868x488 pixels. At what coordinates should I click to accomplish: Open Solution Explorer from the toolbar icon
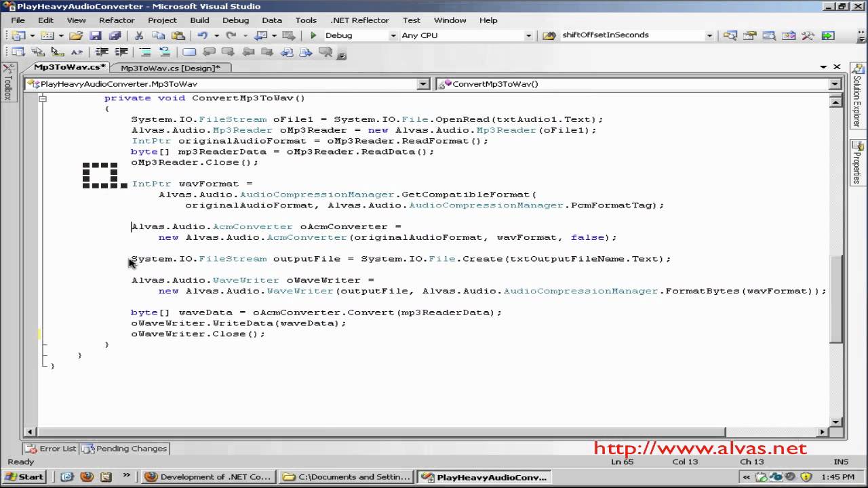point(730,35)
